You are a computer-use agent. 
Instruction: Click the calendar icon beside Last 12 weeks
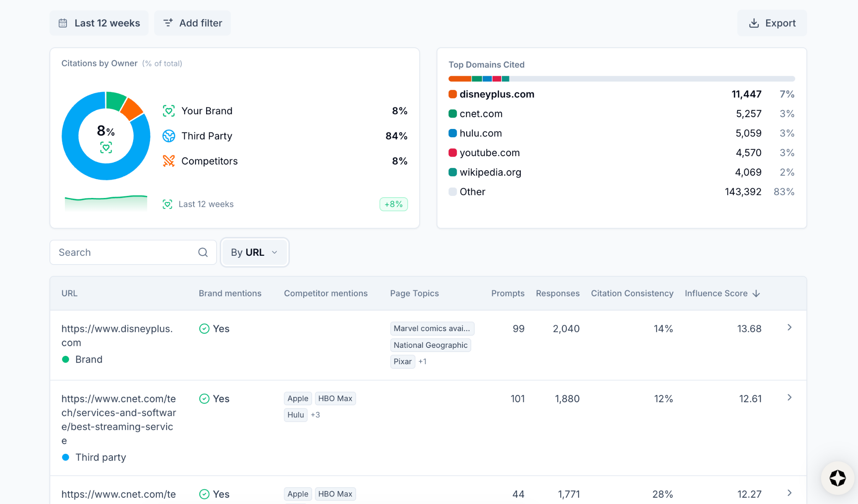pos(63,23)
